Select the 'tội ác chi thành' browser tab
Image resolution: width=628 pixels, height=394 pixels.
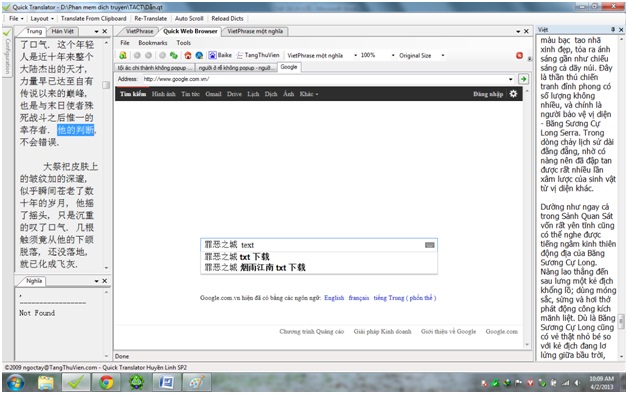(155, 68)
